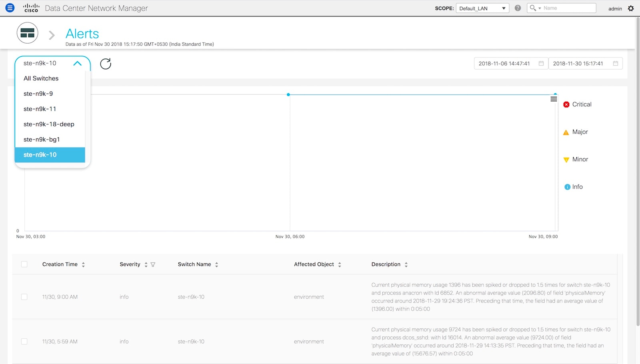
Task: Choose ste-n9k-9 from the switch list
Action: (x=50, y=94)
